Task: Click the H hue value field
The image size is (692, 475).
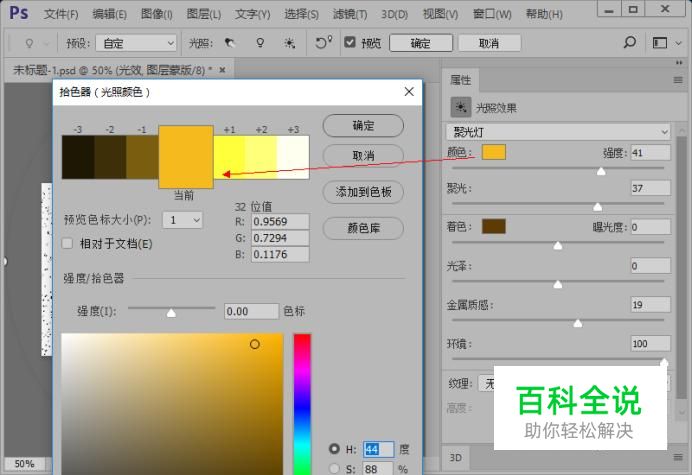Action: click(x=378, y=449)
